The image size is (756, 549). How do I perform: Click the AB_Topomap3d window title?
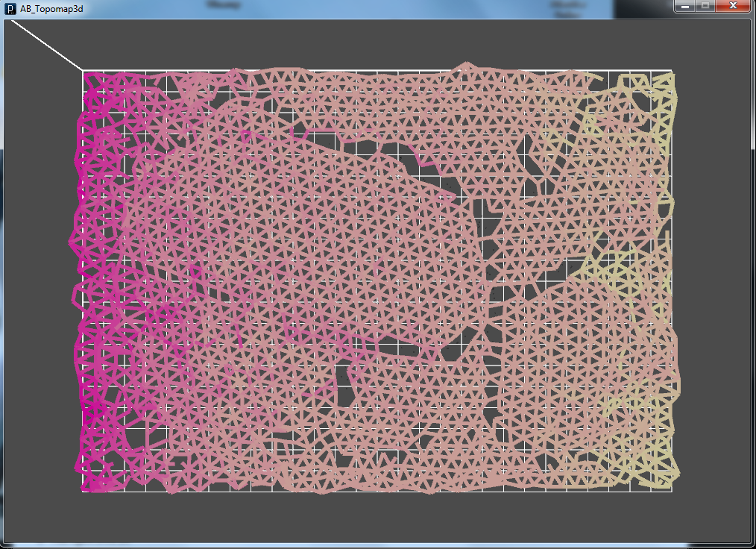tap(51, 9)
